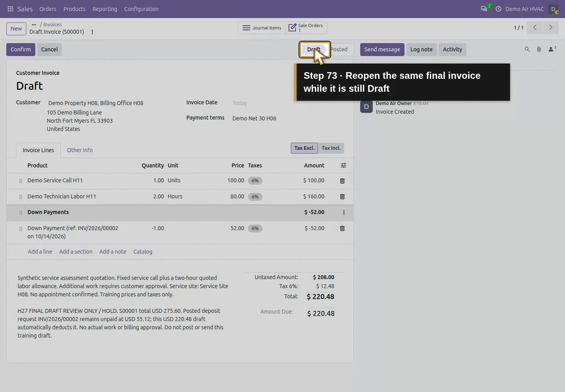This screenshot has height=392, width=565.
Task: Open attachments paperclip icon
Action: pos(539,49)
